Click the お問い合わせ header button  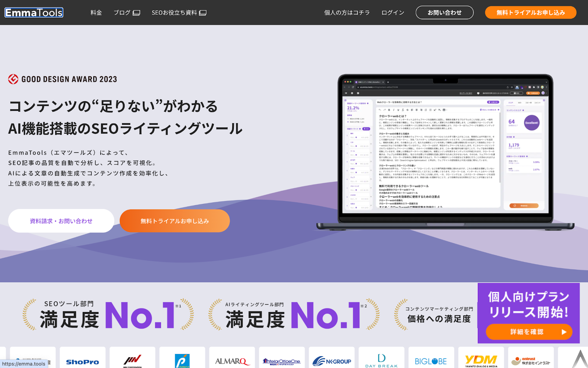(444, 13)
